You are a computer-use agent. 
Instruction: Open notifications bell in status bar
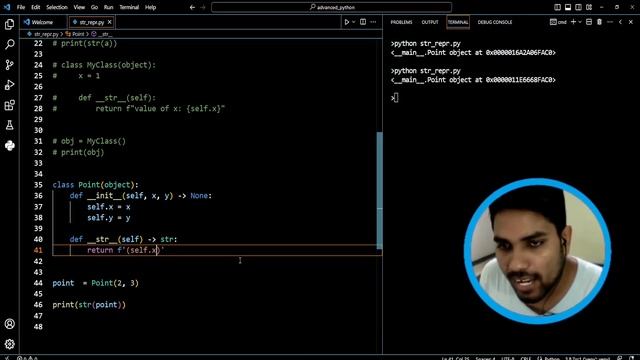click(632, 358)
